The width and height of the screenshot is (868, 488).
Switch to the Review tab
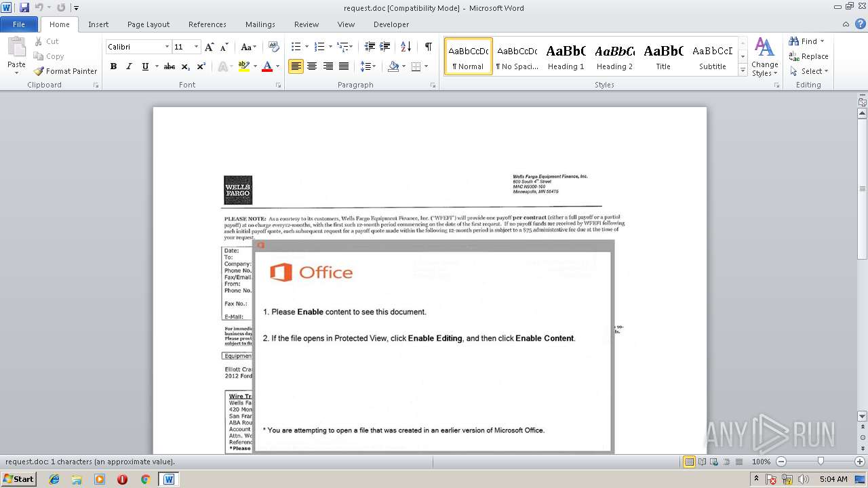tap(307, 24)
